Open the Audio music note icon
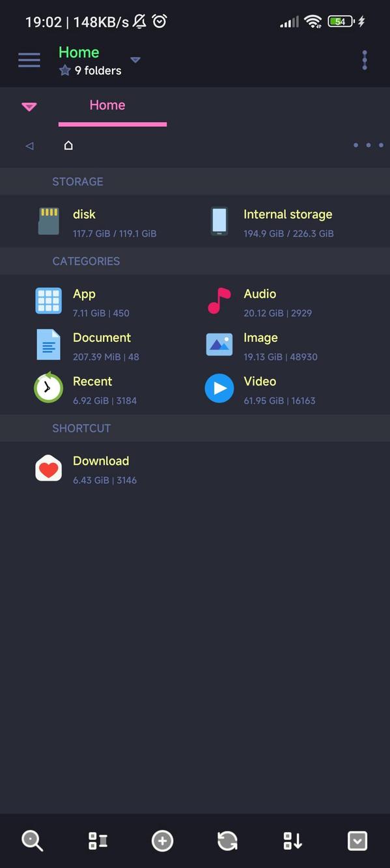This screenshot has width=390, height=868. click(219, 301)
